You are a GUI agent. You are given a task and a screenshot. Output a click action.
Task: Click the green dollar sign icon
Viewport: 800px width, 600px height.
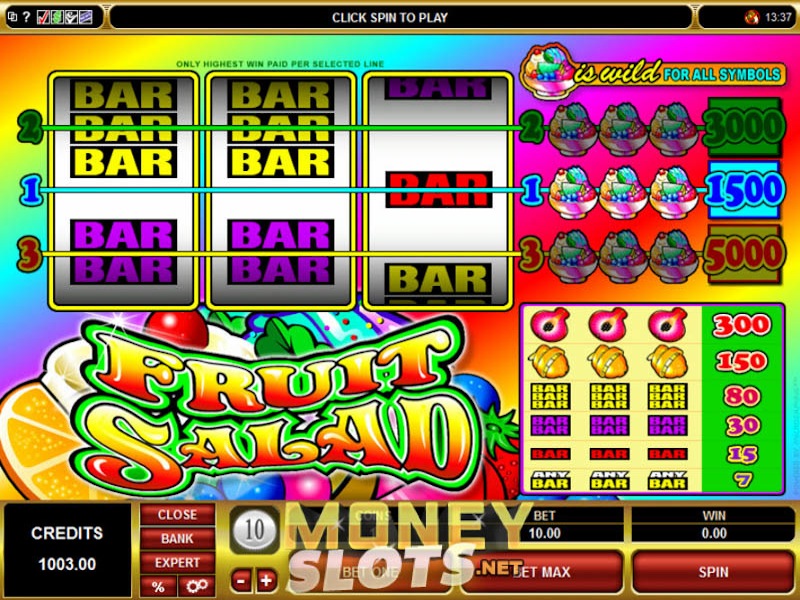[x=57, y=18]
